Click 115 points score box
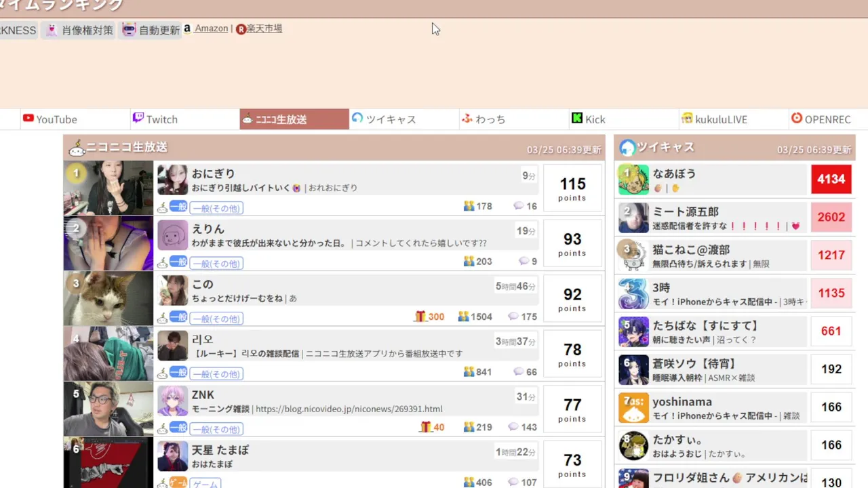 tap(572, 188)
